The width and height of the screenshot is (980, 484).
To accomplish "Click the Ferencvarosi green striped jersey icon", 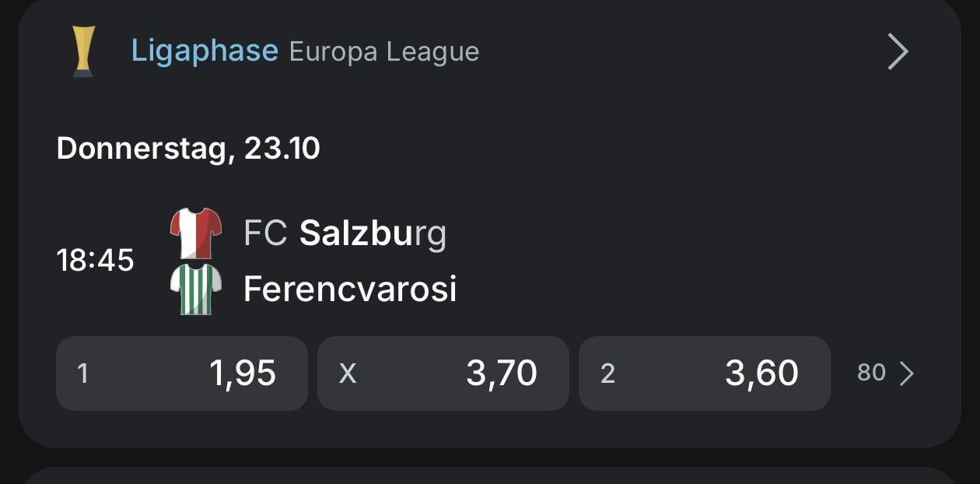I will point(196,289).
